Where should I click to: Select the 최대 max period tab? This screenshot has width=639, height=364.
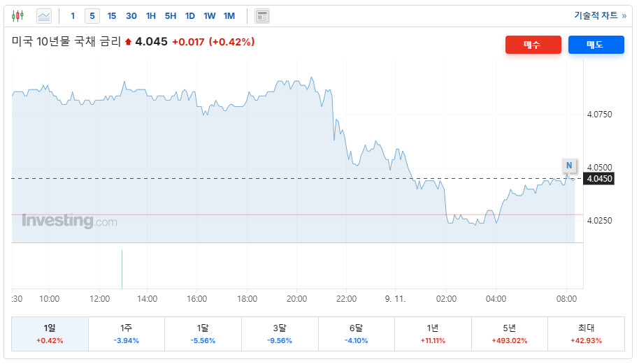pos(586,333)
